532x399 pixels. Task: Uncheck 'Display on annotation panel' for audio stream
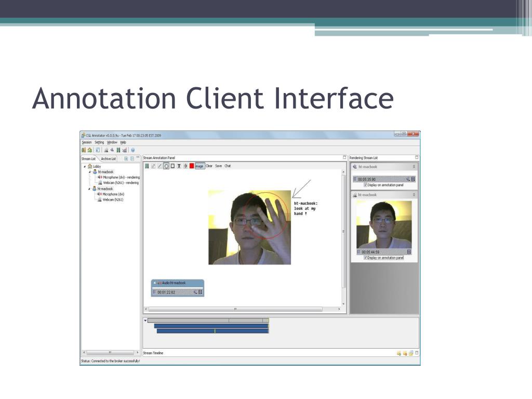point(365,185)
